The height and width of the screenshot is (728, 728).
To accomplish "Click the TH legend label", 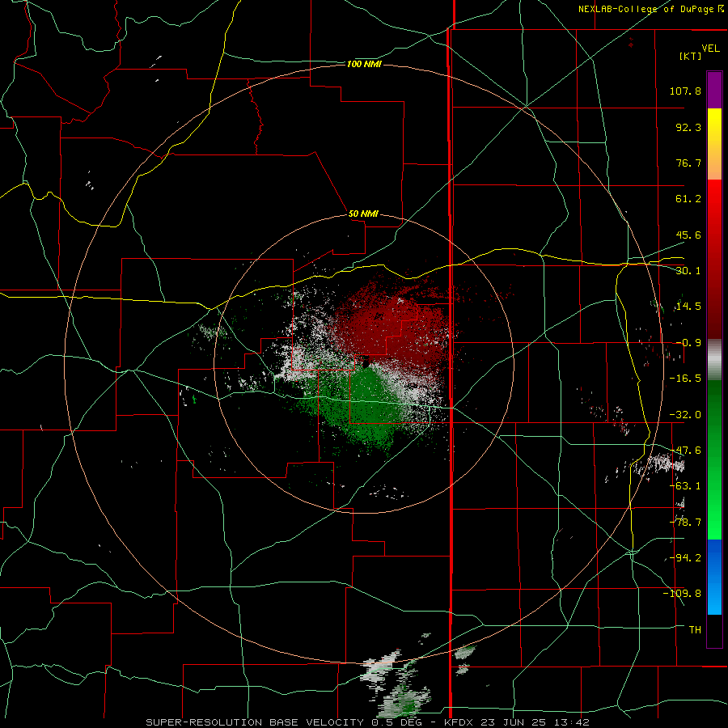I will pos(695,630).
